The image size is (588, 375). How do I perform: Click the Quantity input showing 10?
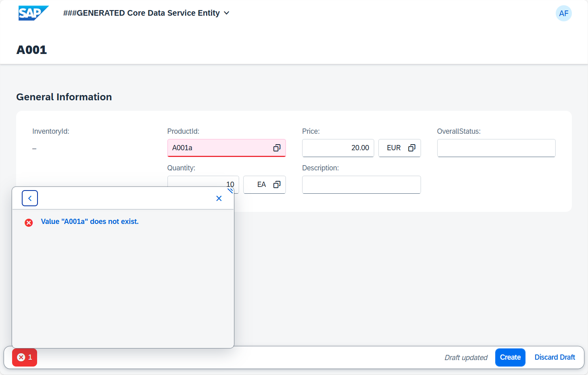[203, 184]
